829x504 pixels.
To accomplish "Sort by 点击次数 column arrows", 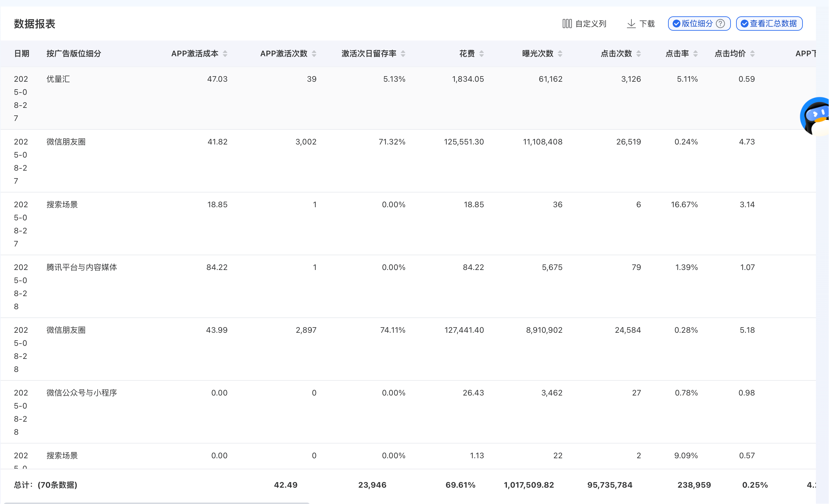I will 639,54.
